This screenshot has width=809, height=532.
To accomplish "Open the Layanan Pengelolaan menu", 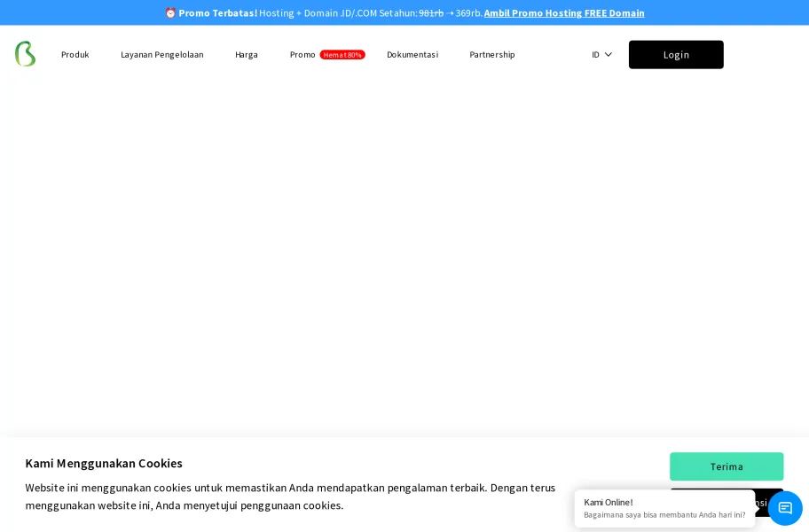I will point(162,55).
